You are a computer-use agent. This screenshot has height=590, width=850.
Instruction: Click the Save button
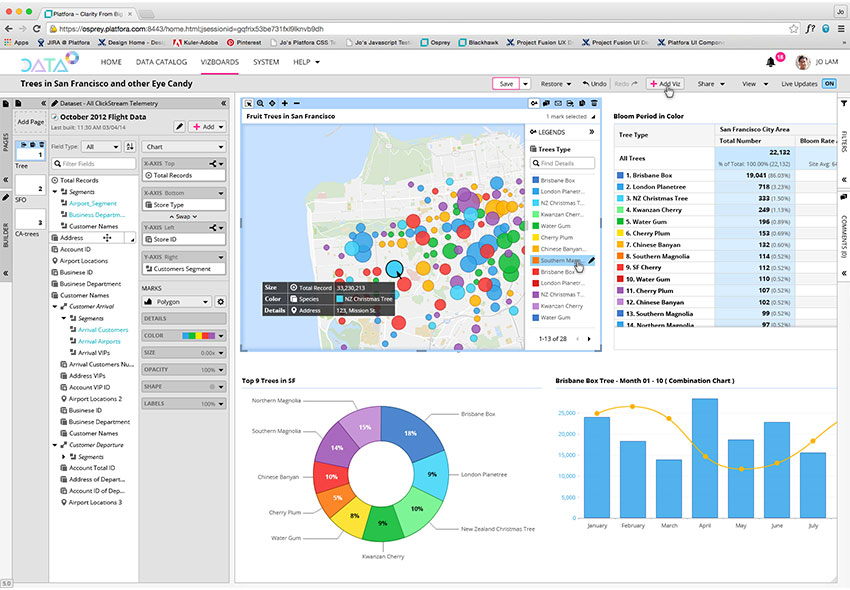click(506, 84)
